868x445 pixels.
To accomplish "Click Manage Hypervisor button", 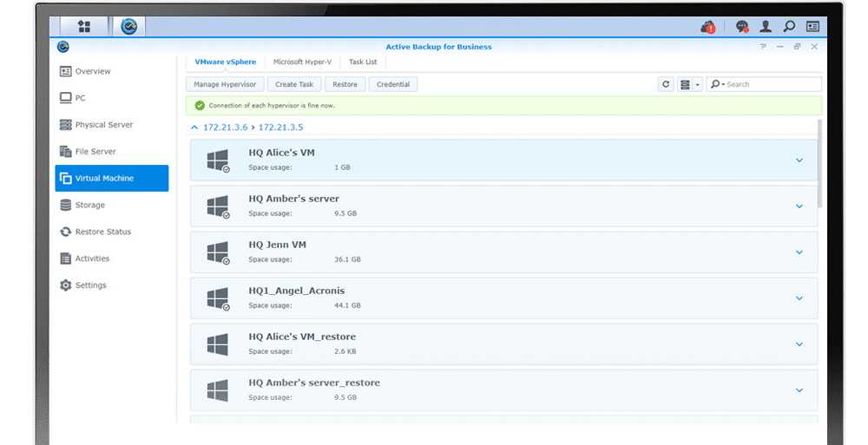I will (x=225, y=84).
